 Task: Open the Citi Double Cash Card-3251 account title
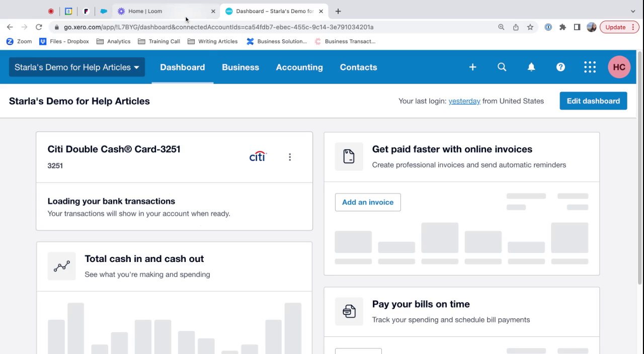114,149
